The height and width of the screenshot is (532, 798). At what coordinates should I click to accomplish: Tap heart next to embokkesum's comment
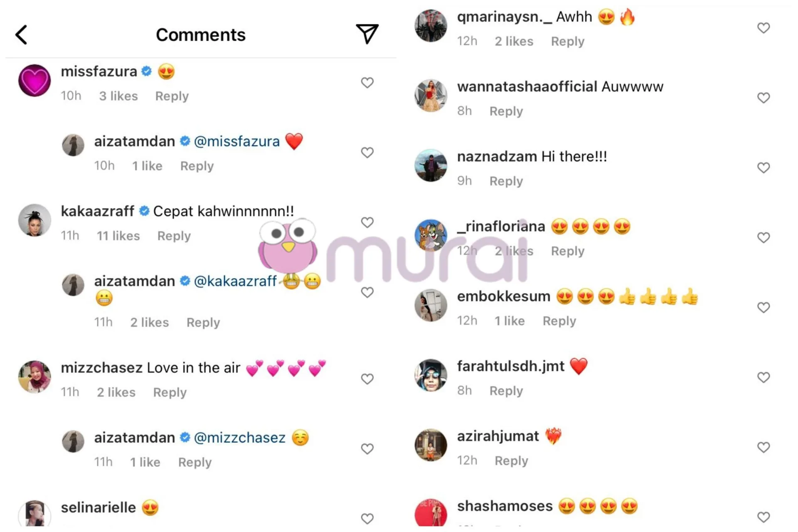pyautogui.click(x=764, y=307)
